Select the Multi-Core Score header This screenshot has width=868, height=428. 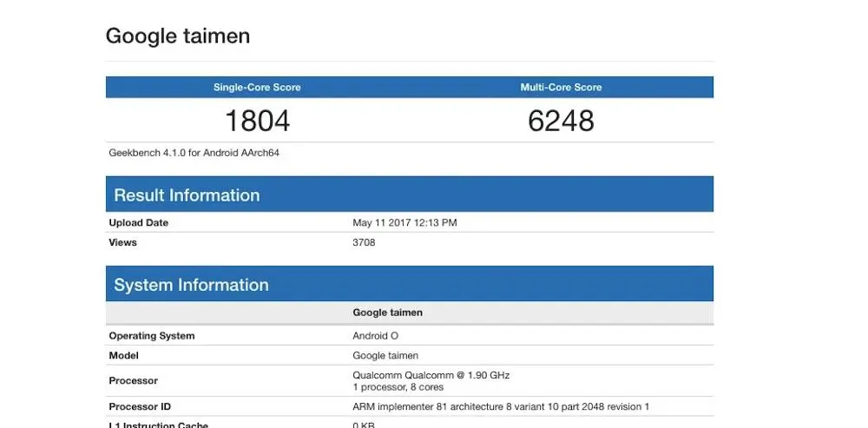click(x=561, y=87)
